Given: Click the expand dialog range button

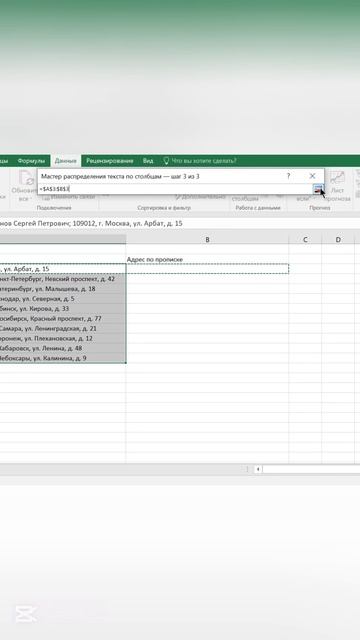Looking at the screenshot, I should click(x=318, y=189).
